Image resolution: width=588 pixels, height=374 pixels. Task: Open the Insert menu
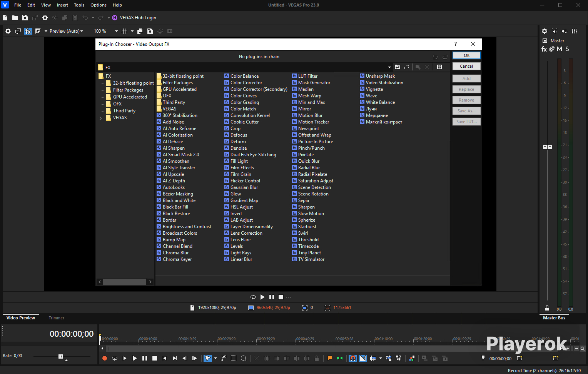coord(62,5)
